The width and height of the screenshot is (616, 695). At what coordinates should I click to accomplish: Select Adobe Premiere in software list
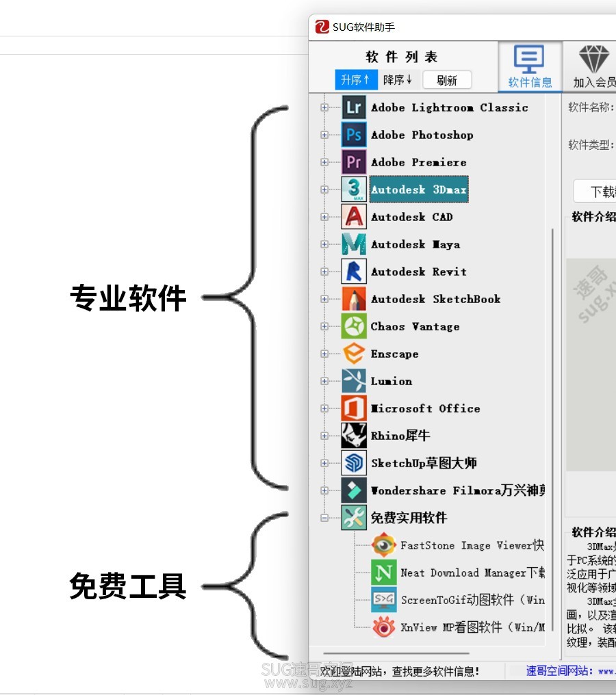click(x=419, y=163)
